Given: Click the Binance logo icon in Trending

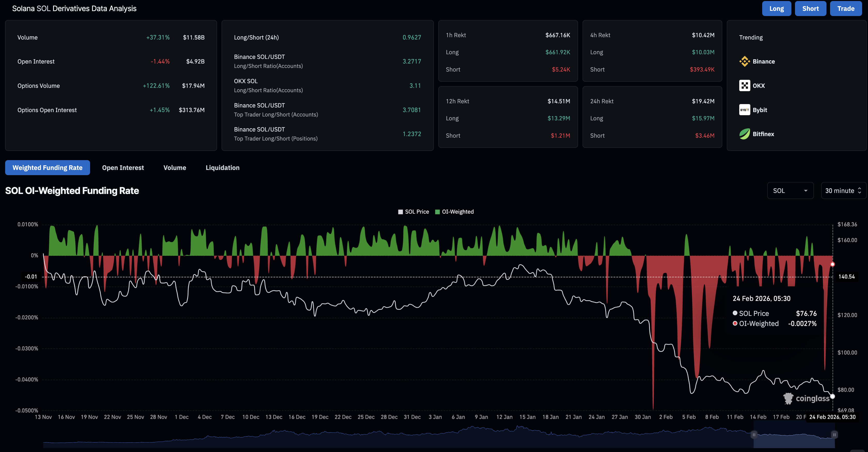Looking at the screenshot, I should [x=744, y=61].
